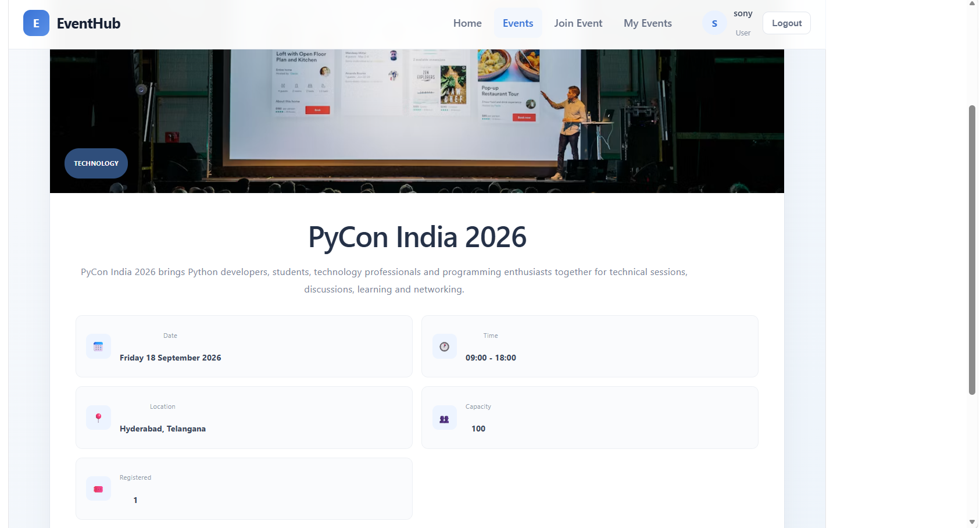Viewport: 980px width, 528px height.
Task: Go to the Home page
Action: coord(467,23)
